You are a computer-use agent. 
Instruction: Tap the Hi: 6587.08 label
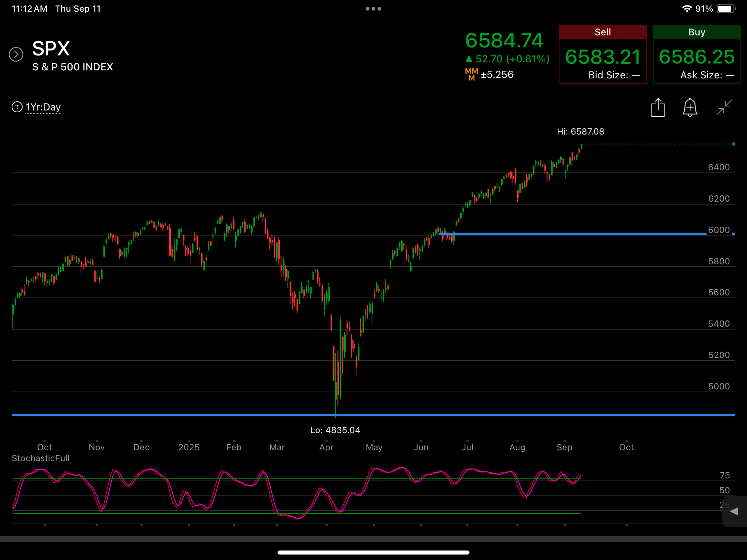click(x=580, y=132)
